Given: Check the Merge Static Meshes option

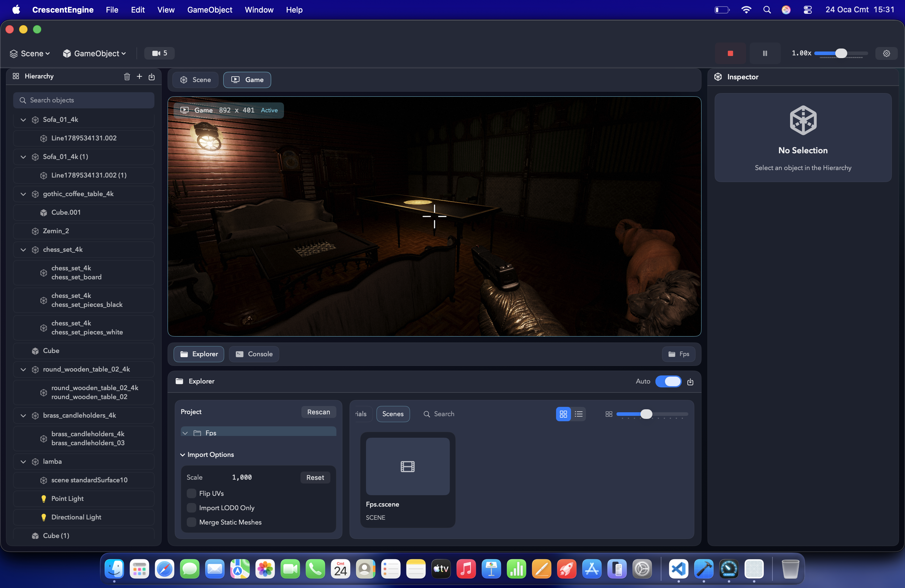Looking at the screenshot, I should pyautogui.click(x=192, y=522).
